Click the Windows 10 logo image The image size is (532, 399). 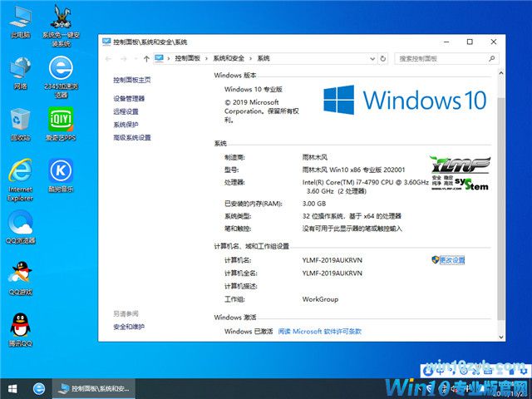click(405, 100)
